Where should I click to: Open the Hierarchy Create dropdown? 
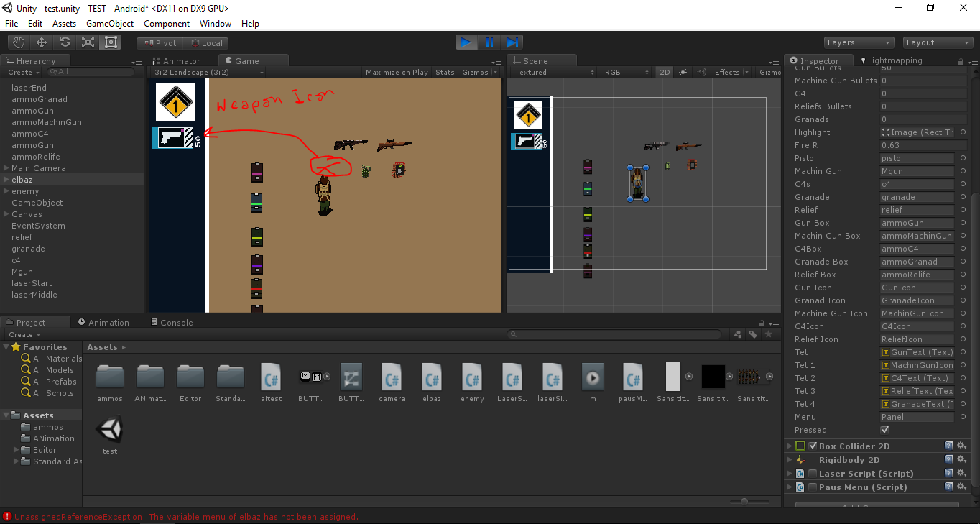click(24, 73)
